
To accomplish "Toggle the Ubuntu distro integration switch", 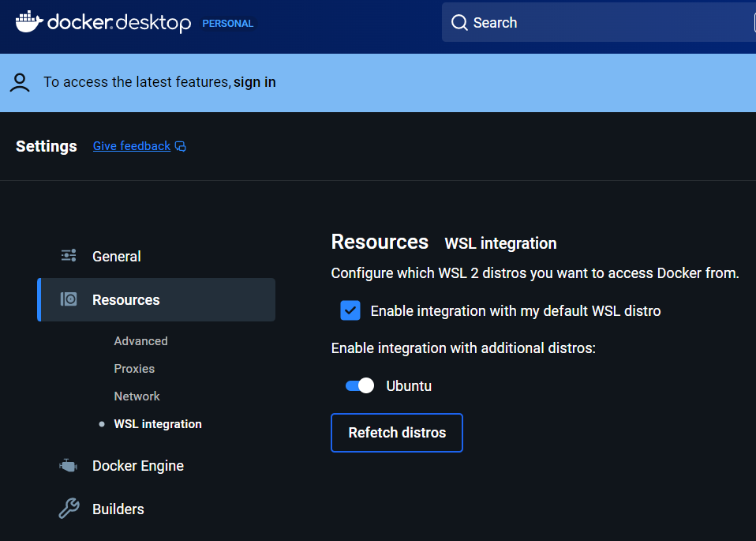I will (x=360, y=385).
